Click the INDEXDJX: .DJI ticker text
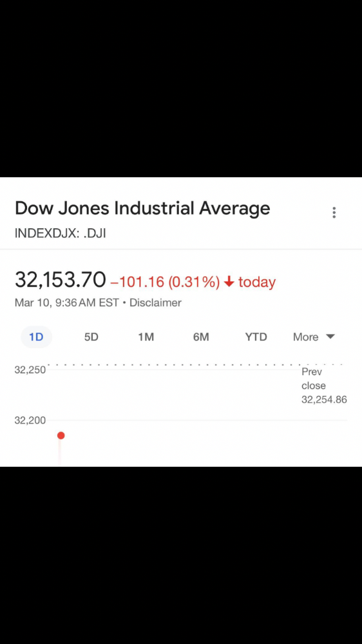This screenshot has height=644, width=362. pyautogui.click(x=61, y=234)
